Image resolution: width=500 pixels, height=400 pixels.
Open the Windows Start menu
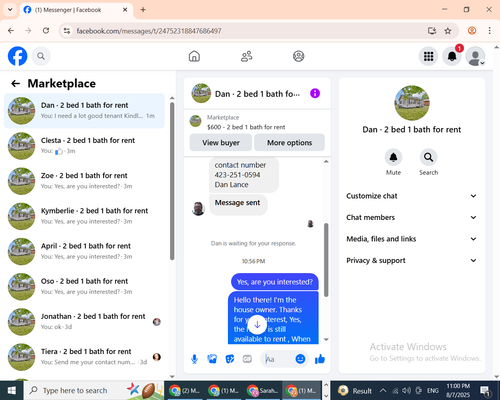[12, 390]
